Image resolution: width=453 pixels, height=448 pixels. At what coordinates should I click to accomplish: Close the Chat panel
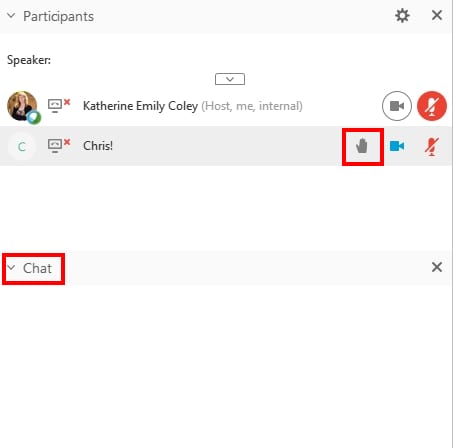pos(437,267)
